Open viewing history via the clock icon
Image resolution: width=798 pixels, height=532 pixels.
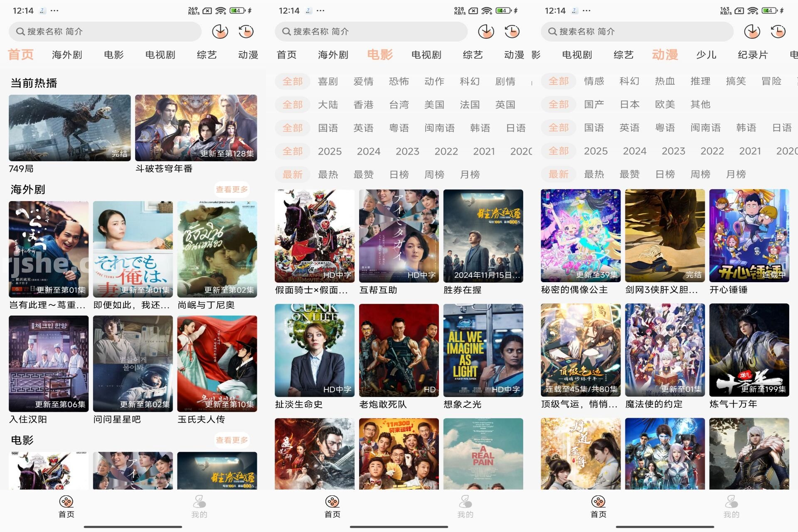point(246,31)
